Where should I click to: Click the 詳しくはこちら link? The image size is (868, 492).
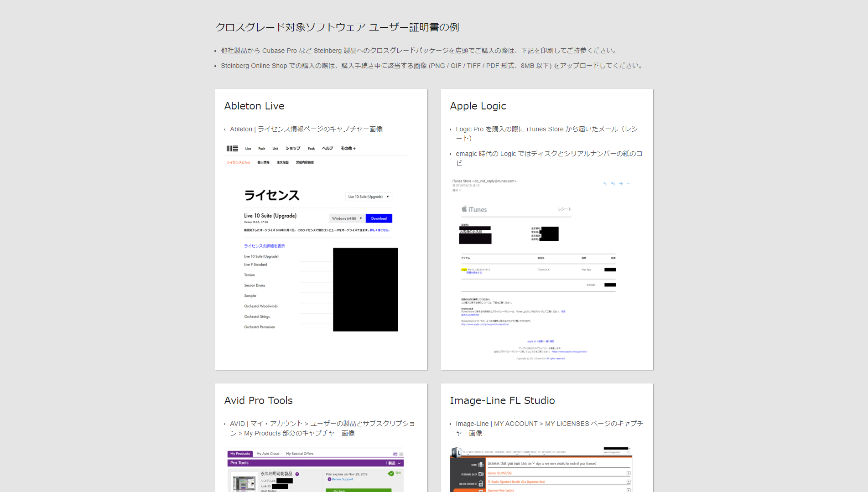click(x=379, y=230)
